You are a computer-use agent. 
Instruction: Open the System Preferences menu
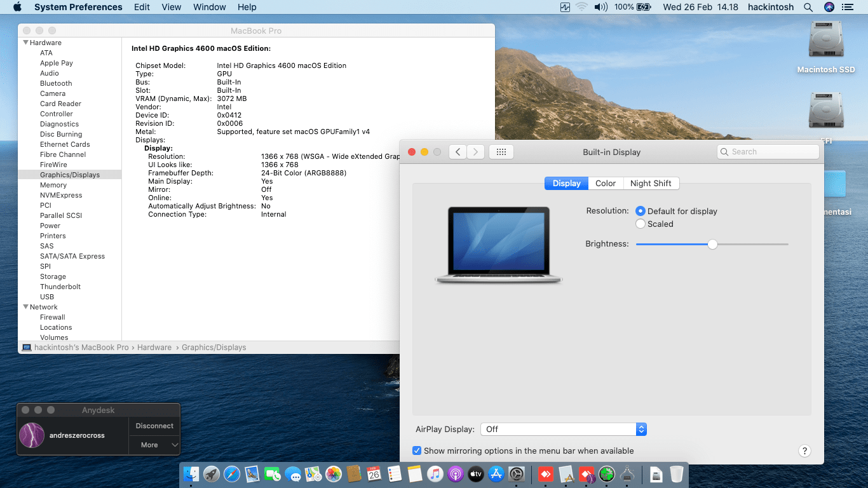point(78,7)
